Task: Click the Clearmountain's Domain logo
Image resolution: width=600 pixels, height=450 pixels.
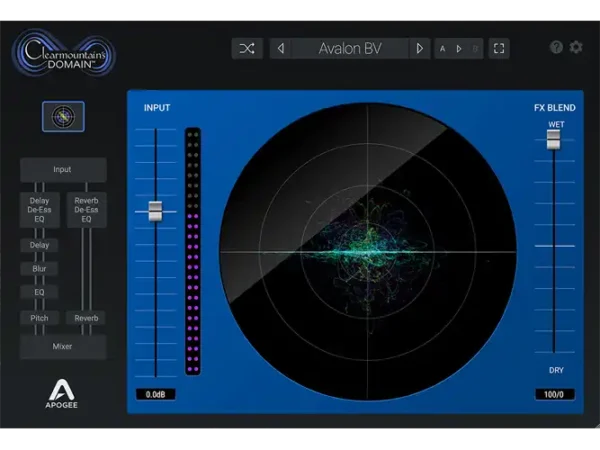Action: [x=64, y=53]
